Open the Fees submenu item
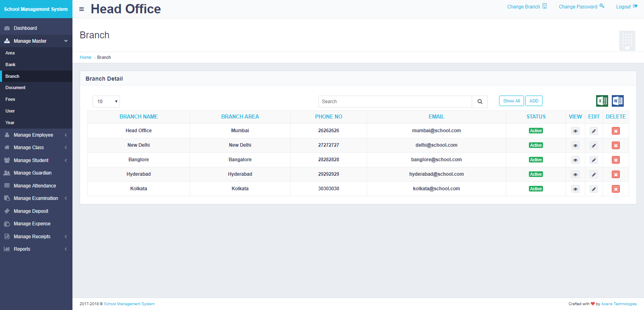Image resolution: width=644 pixels, height=310 pixels. click(10, 99)
